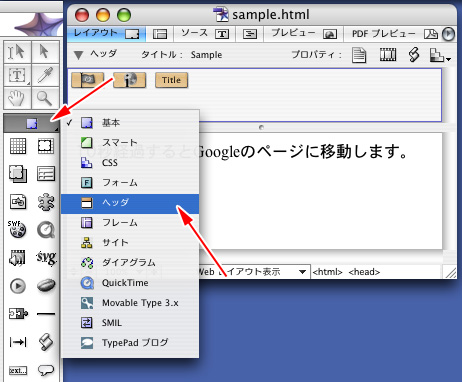Image resolution: width=462 pixels, height=382 pixels.
Task: Choose TypePad ブログ menu entry
Action: pos(130,343)
